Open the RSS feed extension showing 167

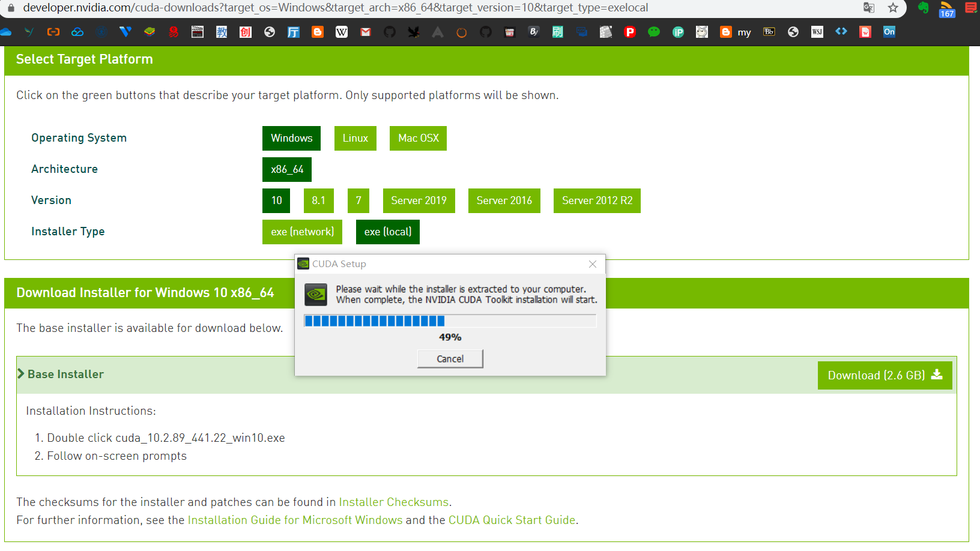pyautogui.click(x=947, y=8)
